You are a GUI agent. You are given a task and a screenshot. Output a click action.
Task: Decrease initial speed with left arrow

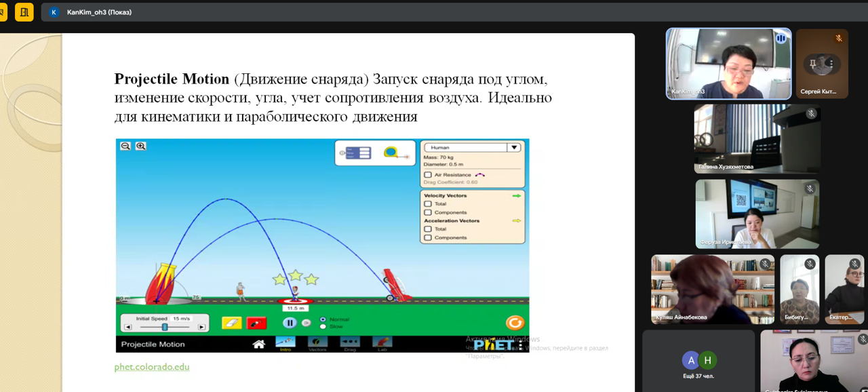(x=128, y=327)
